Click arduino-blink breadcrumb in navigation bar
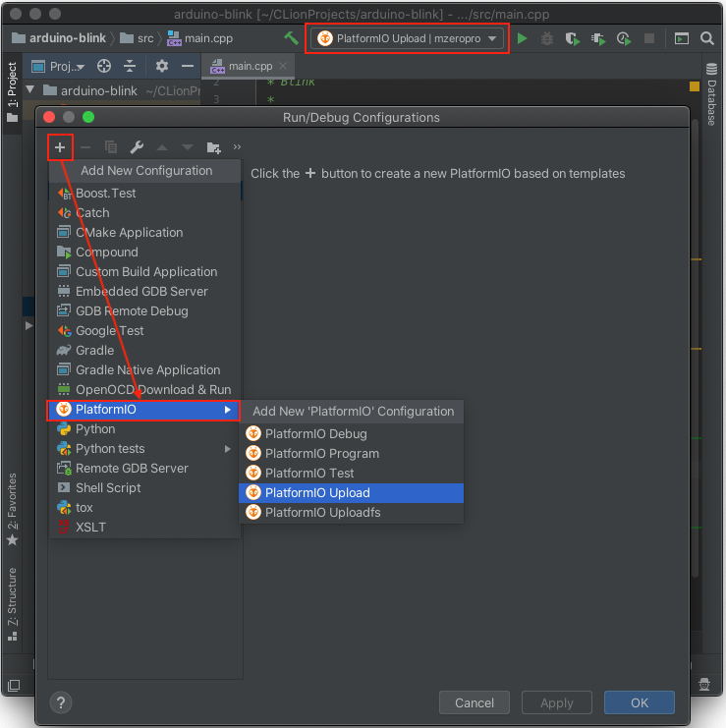 tap(59, 38)
